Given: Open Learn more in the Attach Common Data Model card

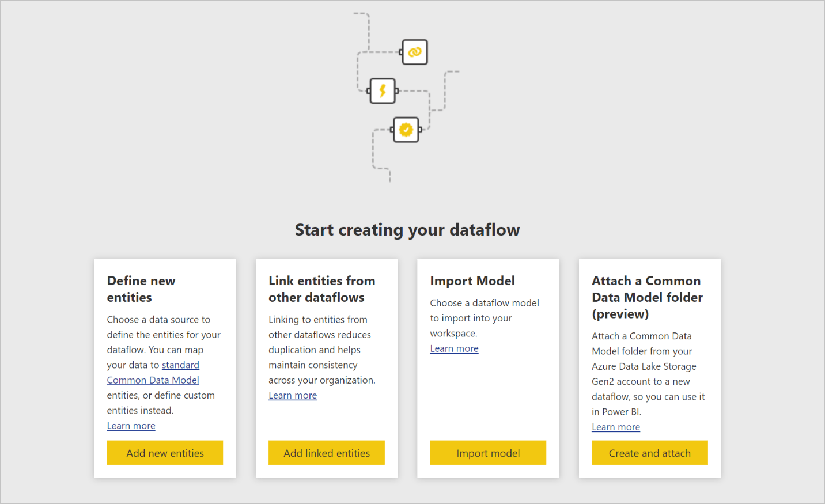Looking at the screenshot, I should [615, 427].
